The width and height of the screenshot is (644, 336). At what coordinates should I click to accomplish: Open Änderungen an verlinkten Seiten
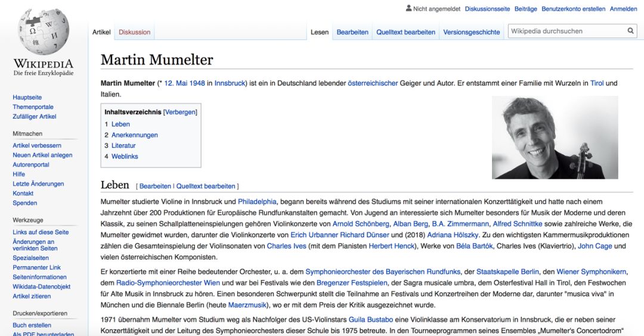pyautogui.click(x=35, y=245)
